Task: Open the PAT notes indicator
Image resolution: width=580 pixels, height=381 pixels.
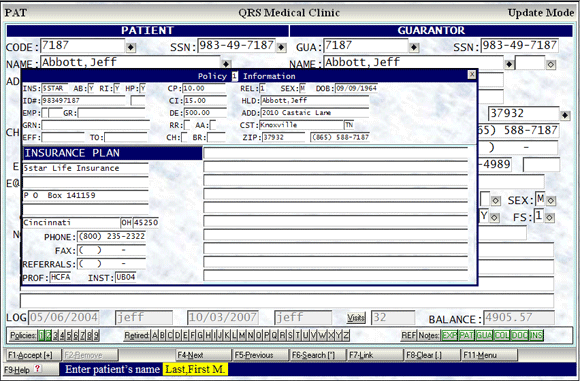Action: click(467, 336)
